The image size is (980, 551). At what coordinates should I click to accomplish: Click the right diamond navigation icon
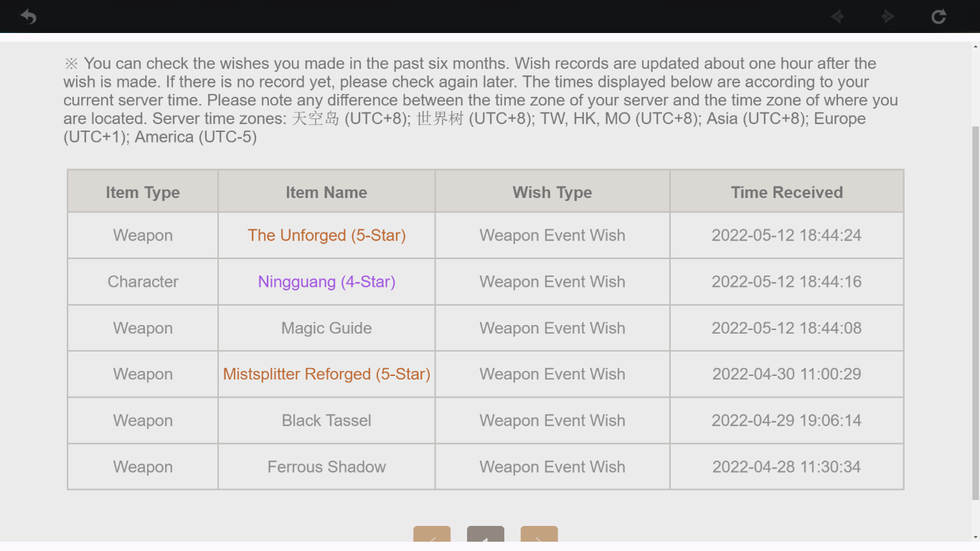tap(888, 17)
